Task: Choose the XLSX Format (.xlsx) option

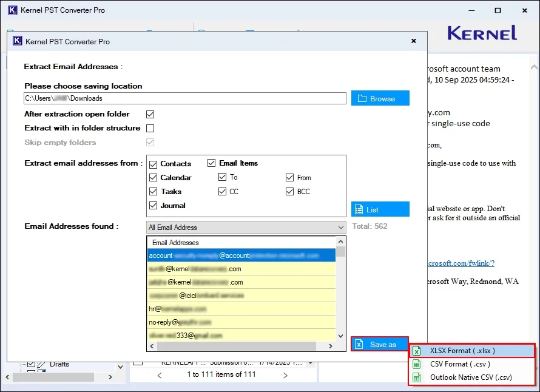Action: coord(462,351)
